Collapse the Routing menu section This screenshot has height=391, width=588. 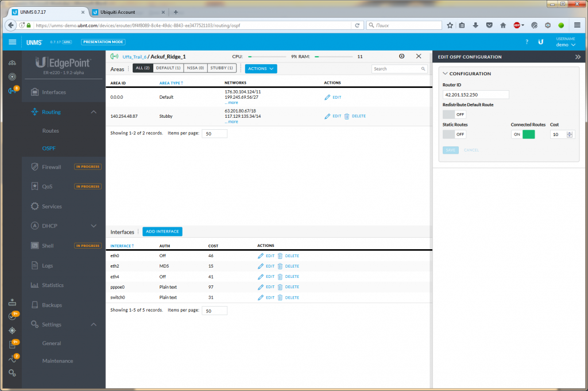click(x=94, y=112)
